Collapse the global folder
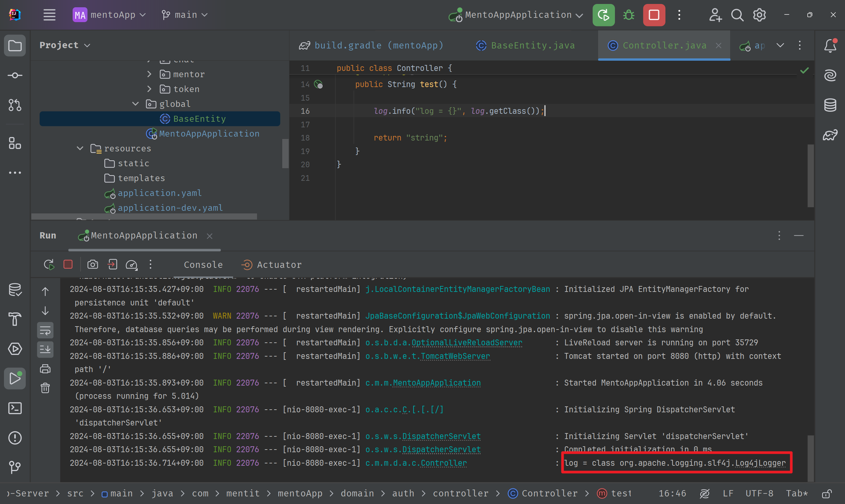The height and width of the screenshot is (504, 845). [135, 104]
